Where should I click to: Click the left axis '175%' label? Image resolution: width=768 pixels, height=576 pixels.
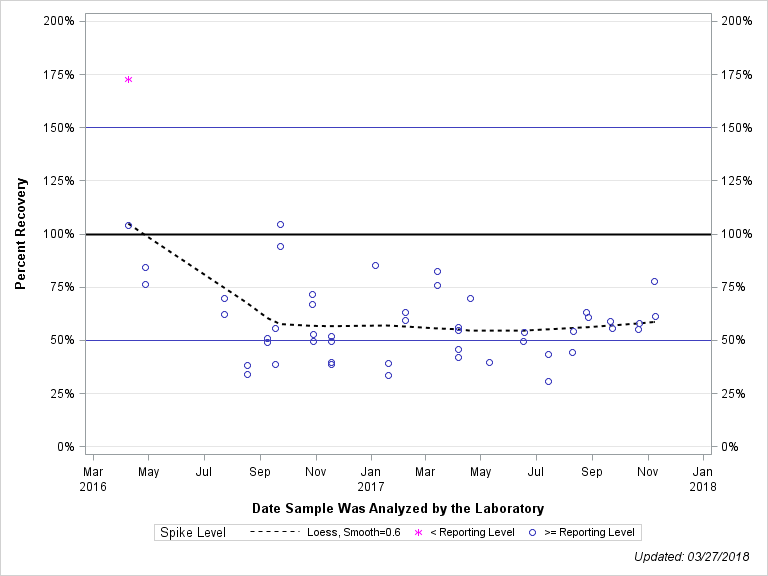click(59, 74)
